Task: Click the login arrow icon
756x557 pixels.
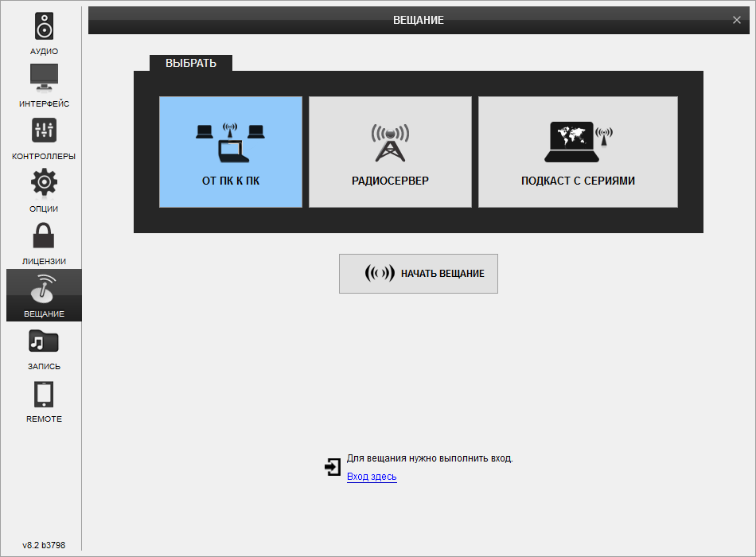Action: pyautogui.click(x=333, y=467)
